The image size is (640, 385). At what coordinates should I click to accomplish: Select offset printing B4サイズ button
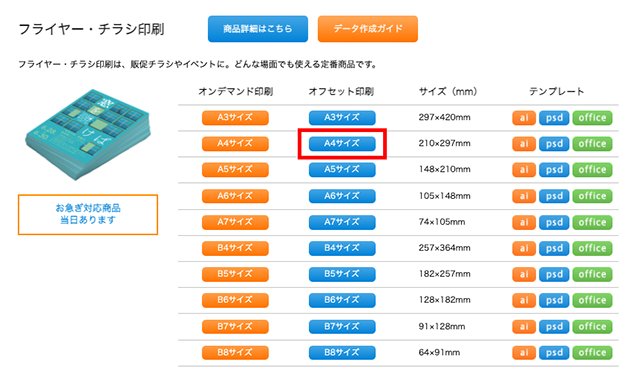(342, 248)
